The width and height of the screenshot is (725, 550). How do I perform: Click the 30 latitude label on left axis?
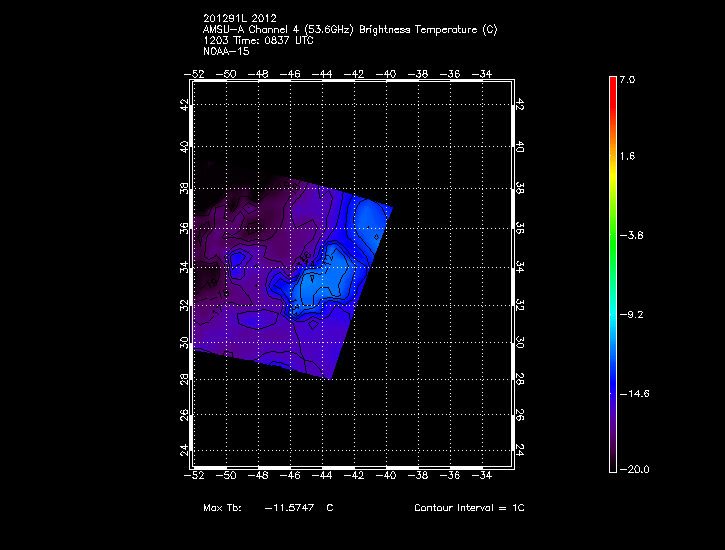[184, 342]
